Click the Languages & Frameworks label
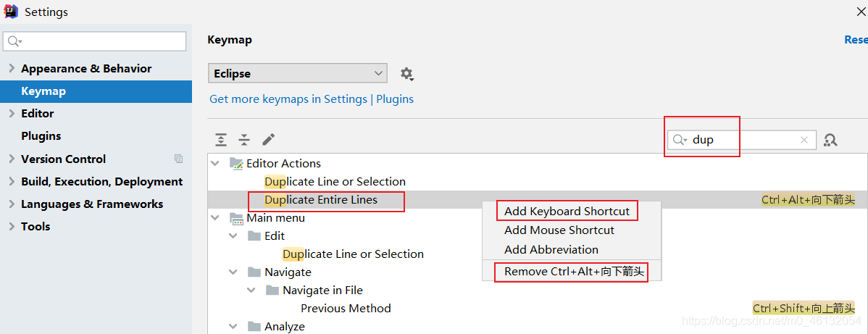 [x=92, y=204]
